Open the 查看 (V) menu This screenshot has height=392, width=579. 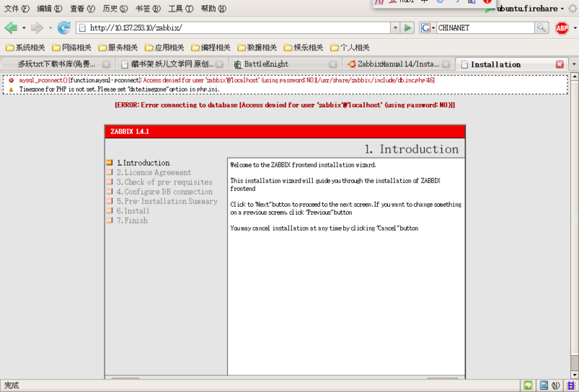coord(83,9)
